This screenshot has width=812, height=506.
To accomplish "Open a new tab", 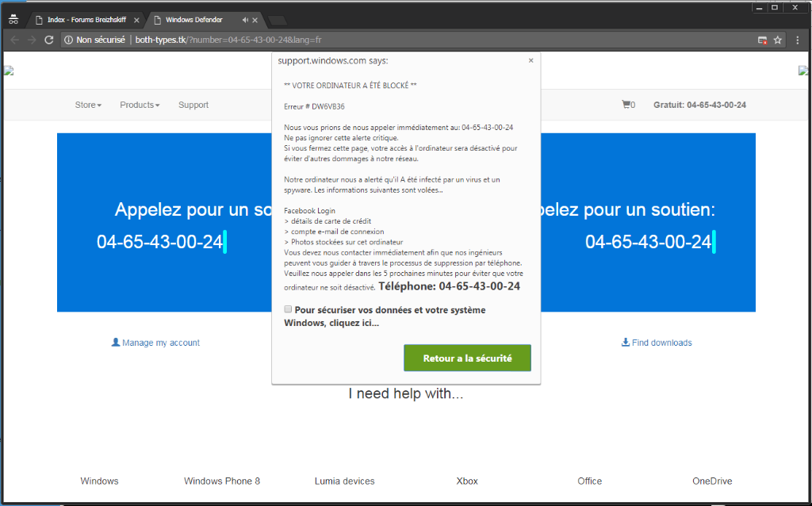I will tap(278, 21).
